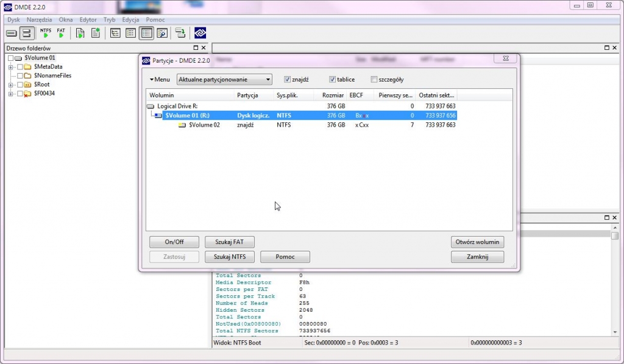Sort by Wolumin column header
This screenshot has height=364, width=624.
190,96
